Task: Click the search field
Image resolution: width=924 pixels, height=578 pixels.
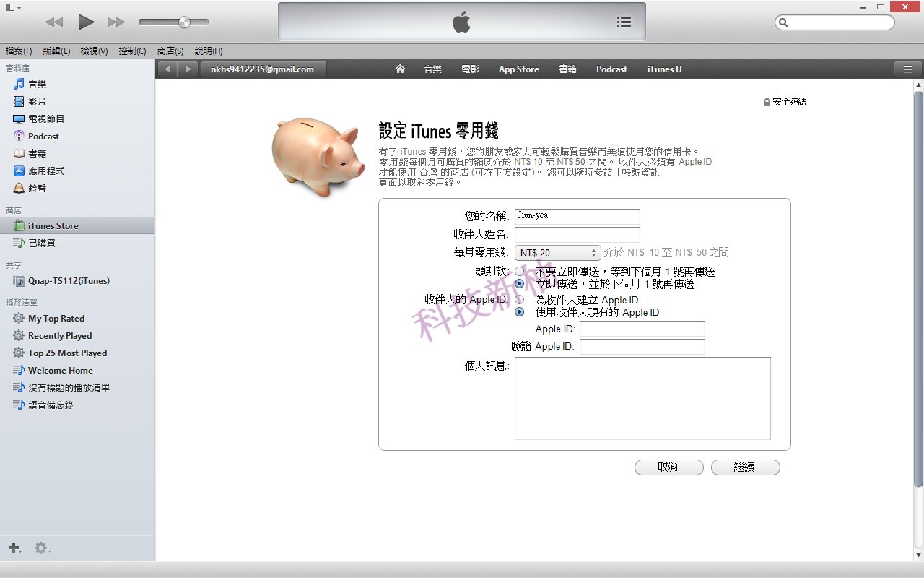Action: point(834,22)
